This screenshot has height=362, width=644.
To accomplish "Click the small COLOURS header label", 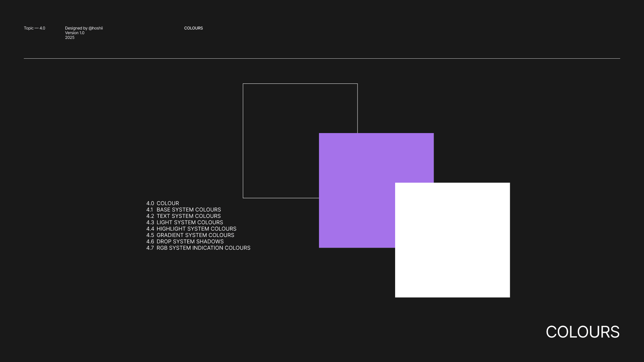I will 193,28.
